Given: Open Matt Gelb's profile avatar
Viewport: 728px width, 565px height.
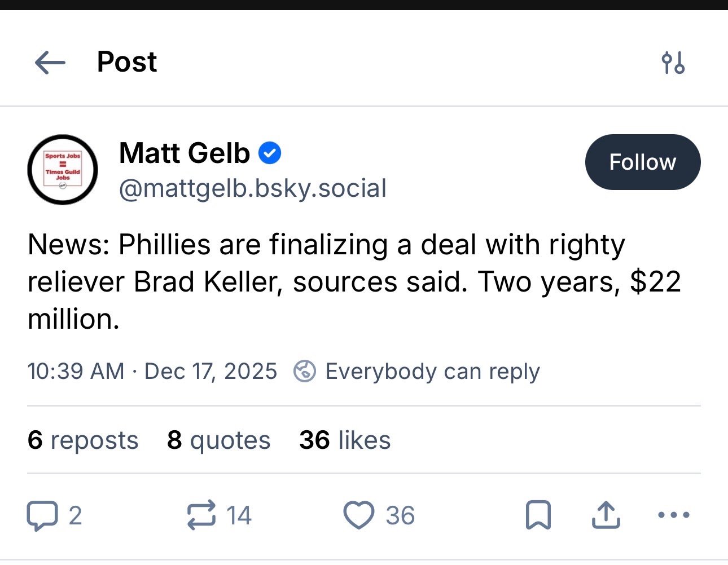Looking at the screenshot, I should click(63, 169).
